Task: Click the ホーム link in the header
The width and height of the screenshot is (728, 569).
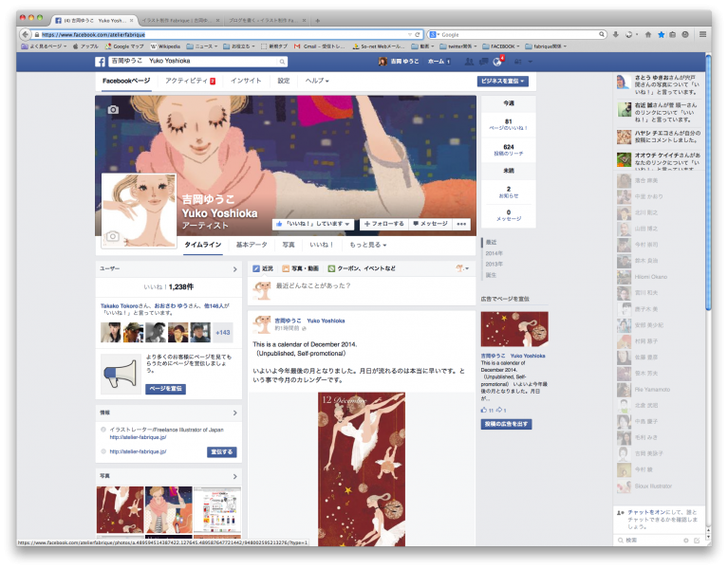Action: click(x=436, y=62)
